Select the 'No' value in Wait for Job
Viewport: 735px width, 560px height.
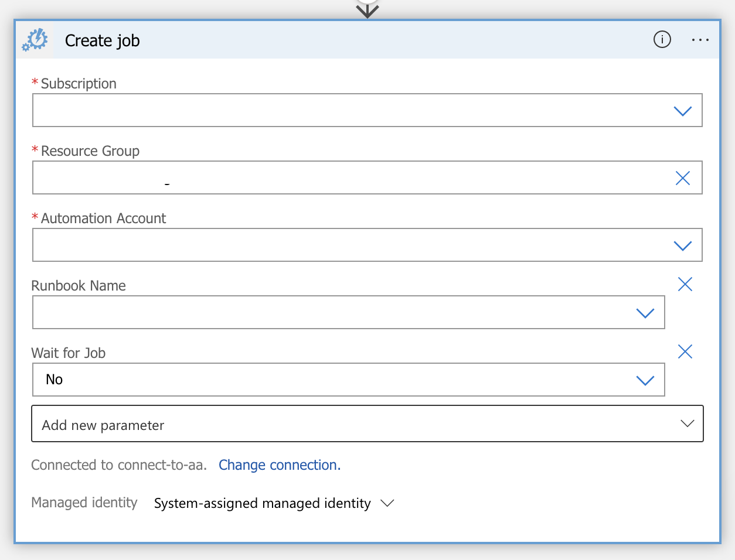click(x=55, y=380)
